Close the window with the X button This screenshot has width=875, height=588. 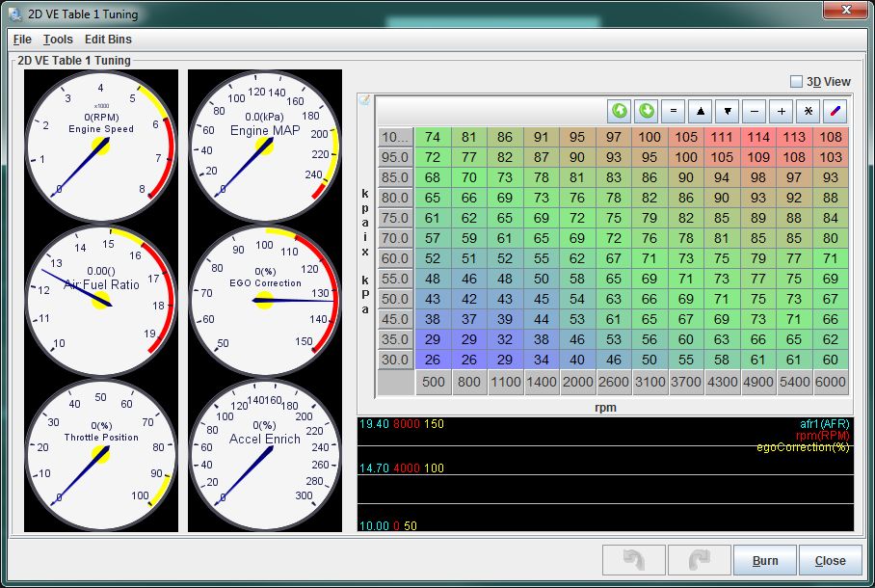coord(846,10)
